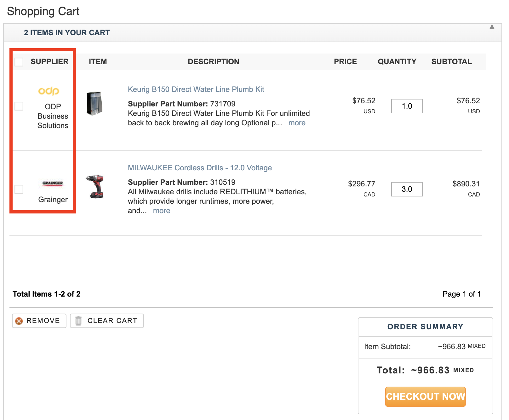Open the Keurig plumb kit product thumbnail
509x420 pixels.
[x=94, y=103]
